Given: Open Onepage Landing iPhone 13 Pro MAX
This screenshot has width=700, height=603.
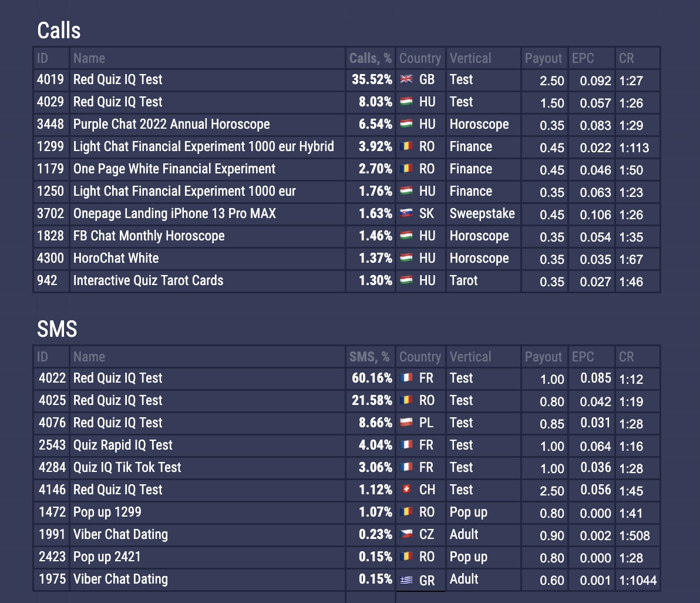Looking at the screenshot, I should point(174,213).
